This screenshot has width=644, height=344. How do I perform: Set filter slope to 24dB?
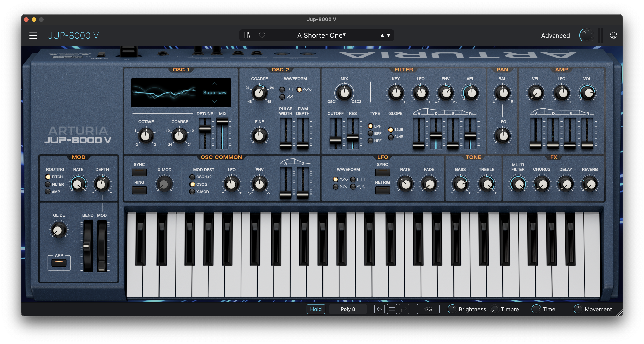(x=390, y=137)
